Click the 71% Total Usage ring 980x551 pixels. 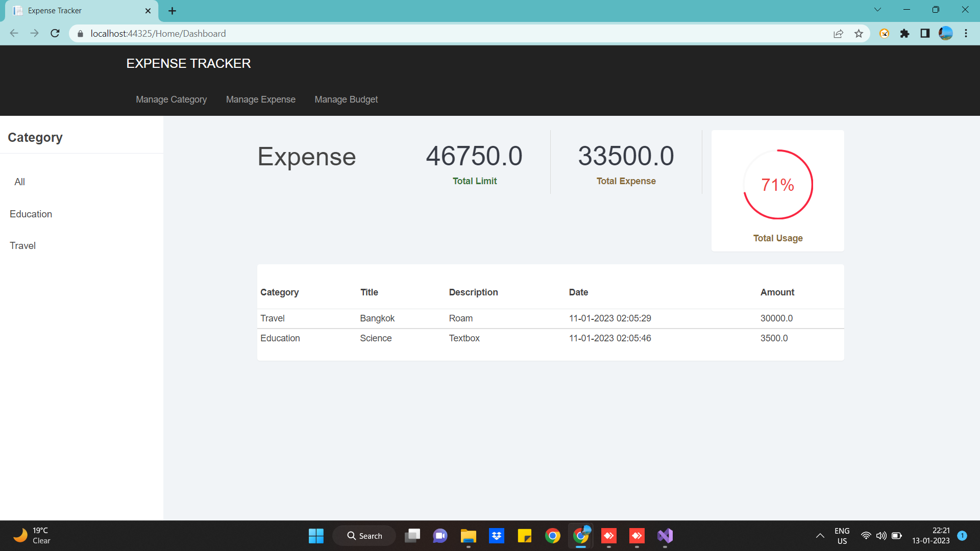777,185
